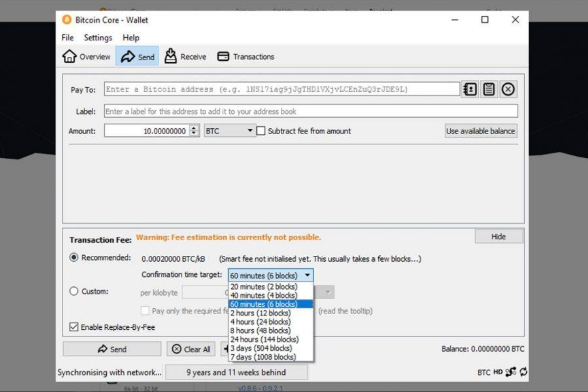Set target to 8 hours (48 blocks)
588x392 pixels.
click(270, 331)
